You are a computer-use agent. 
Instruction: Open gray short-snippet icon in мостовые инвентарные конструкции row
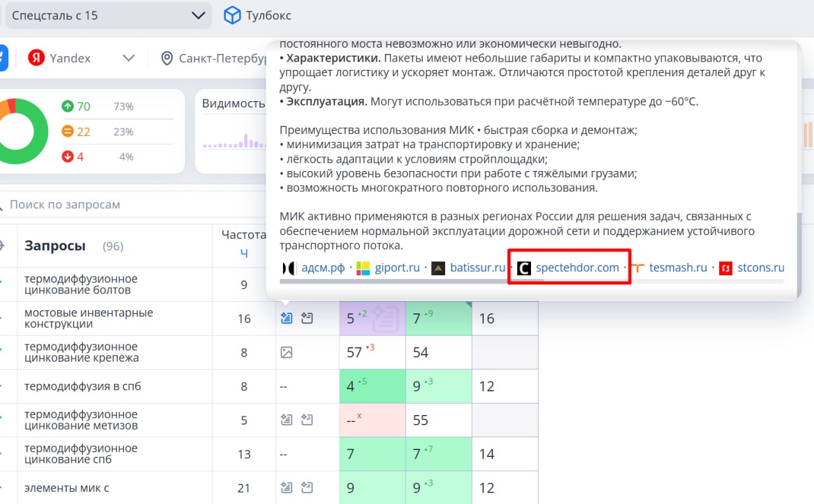(307, 318)
